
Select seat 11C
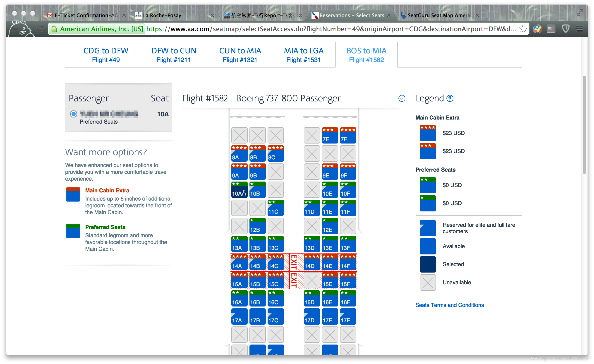coord(275,208)
